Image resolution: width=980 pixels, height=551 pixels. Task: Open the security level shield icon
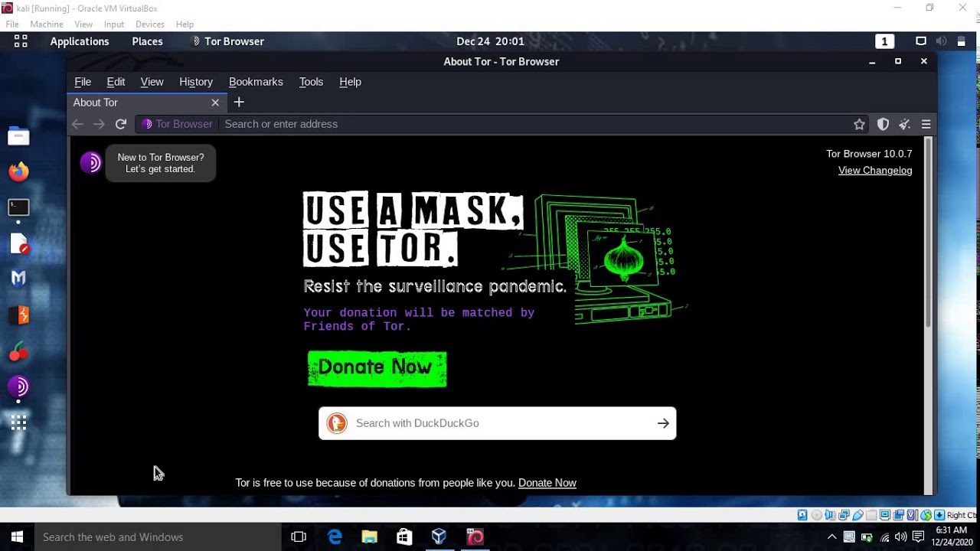pyautogui.click(x=883, y=124)
